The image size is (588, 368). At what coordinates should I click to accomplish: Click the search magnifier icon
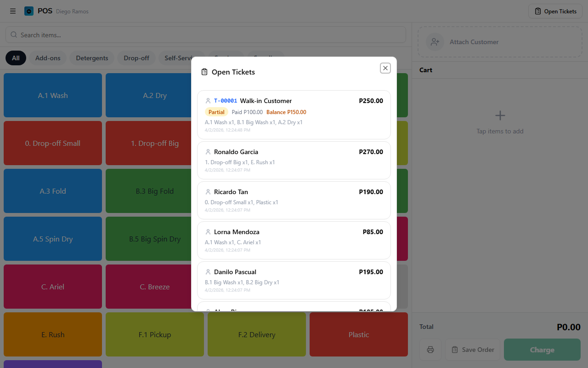click(14, 35)
